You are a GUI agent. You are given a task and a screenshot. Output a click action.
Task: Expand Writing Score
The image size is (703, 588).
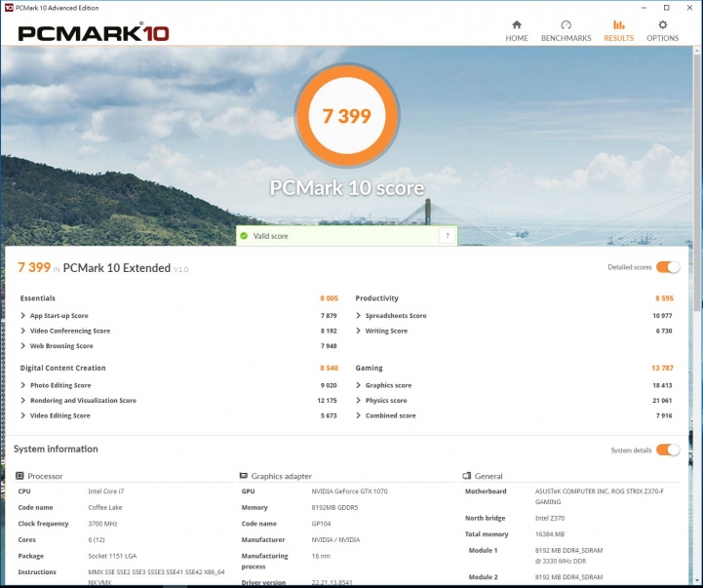(x=358, y=331)
